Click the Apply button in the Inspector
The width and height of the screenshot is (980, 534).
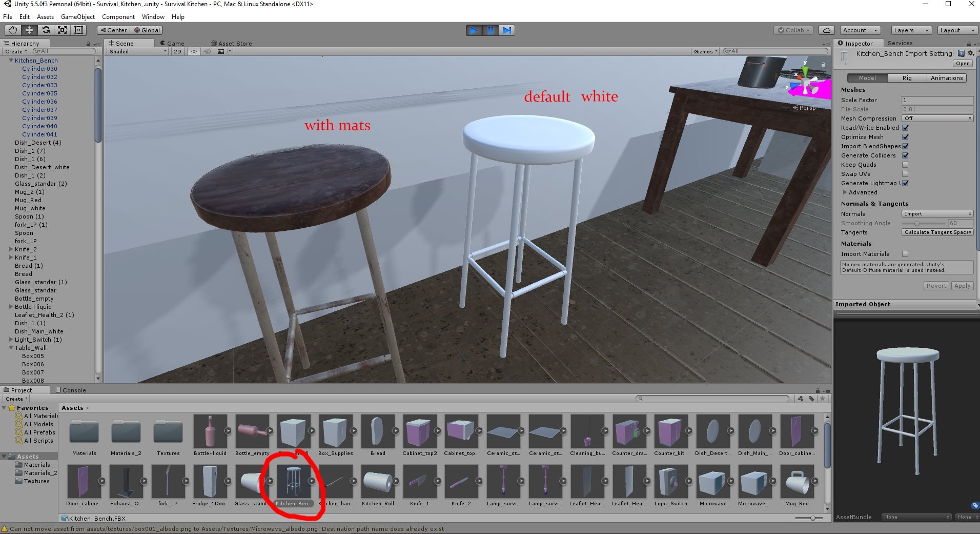[962, 286]
